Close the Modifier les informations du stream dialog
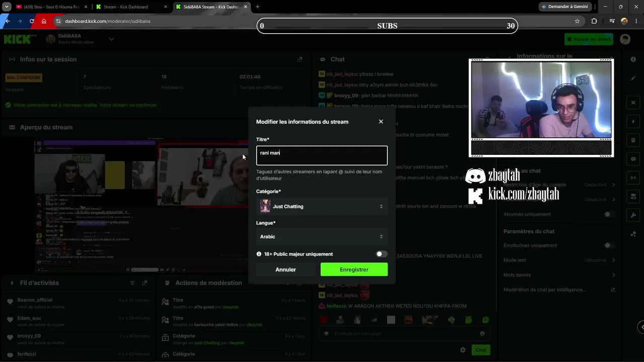The height and width of the screenshot is (362, 644). coord(381,122)
